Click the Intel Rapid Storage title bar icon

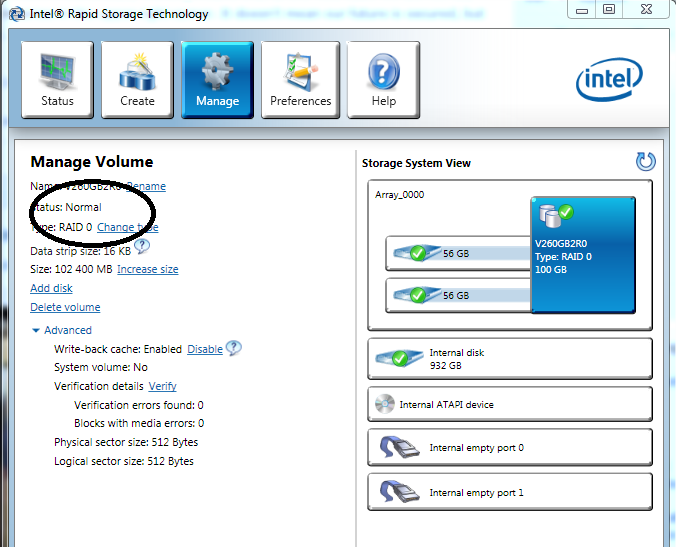(17, 14)
